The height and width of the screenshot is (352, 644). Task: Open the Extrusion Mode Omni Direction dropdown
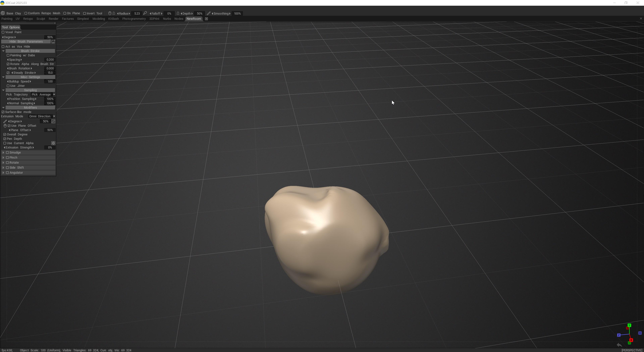point(41,116)
